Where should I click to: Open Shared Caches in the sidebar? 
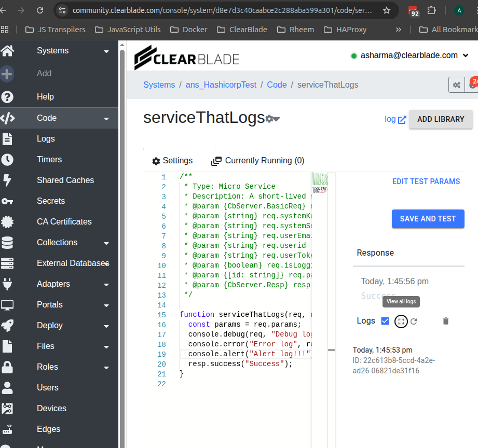point(65,180)
